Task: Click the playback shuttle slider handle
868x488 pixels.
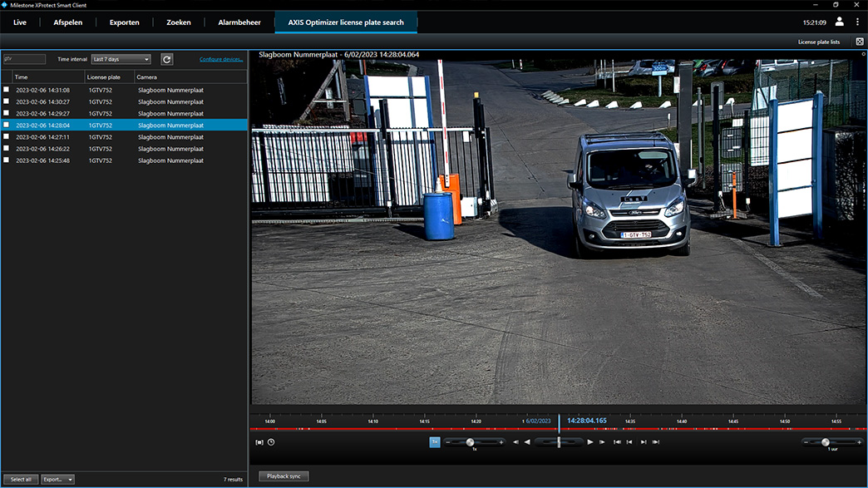Action: point(559,442)
